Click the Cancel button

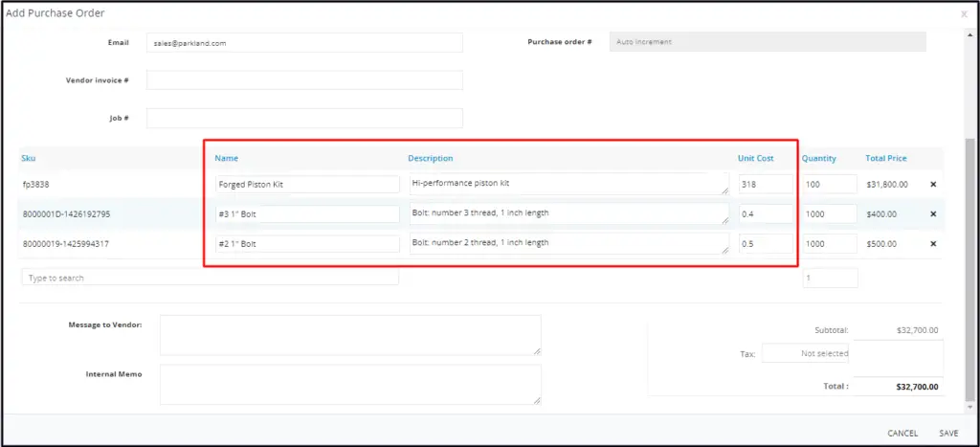pos(902,434)
